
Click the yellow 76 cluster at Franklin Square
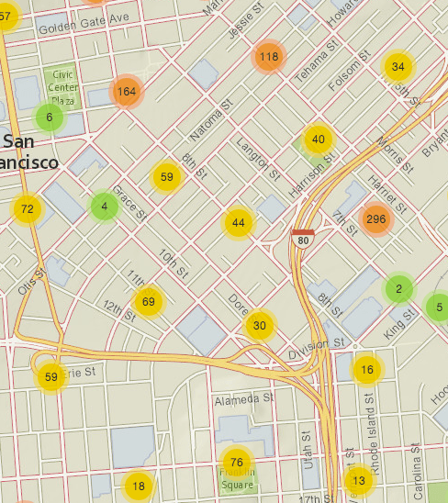pyautogui.click(x=237, y=463)
